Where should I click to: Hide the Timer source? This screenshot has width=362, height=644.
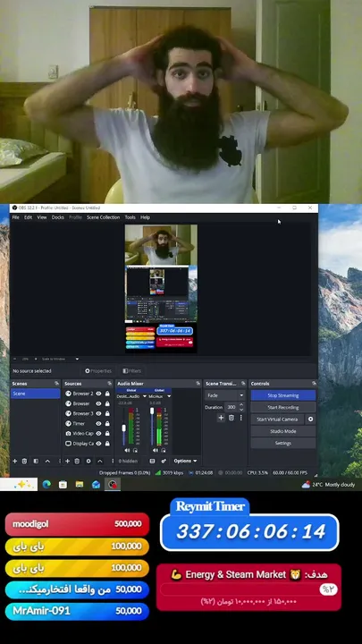click(98, 423)
